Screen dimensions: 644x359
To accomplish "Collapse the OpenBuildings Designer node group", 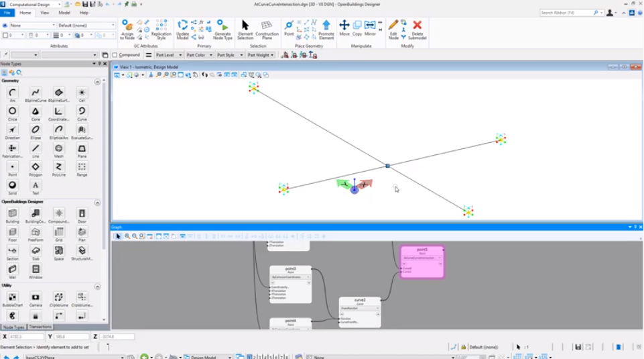I will pyautogui.click(x=98, y=202).
